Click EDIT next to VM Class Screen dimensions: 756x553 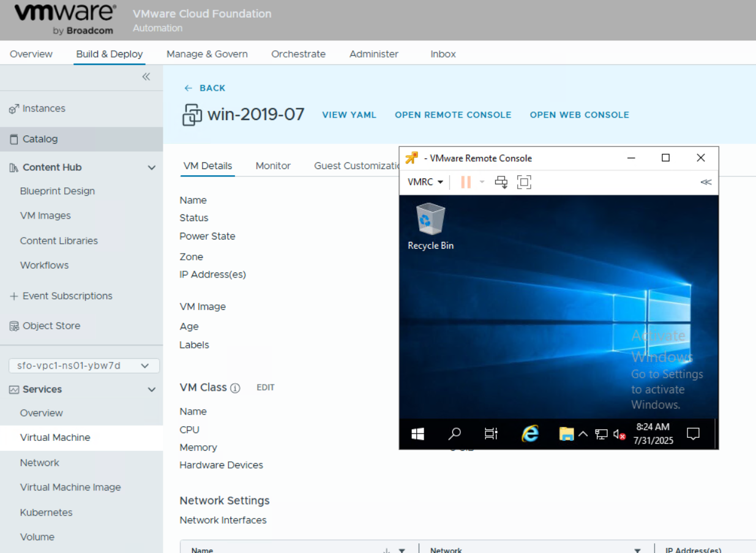pos(265,388)
